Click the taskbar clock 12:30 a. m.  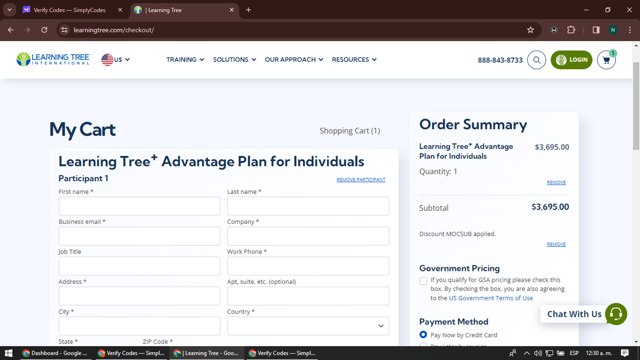[599, 353]
